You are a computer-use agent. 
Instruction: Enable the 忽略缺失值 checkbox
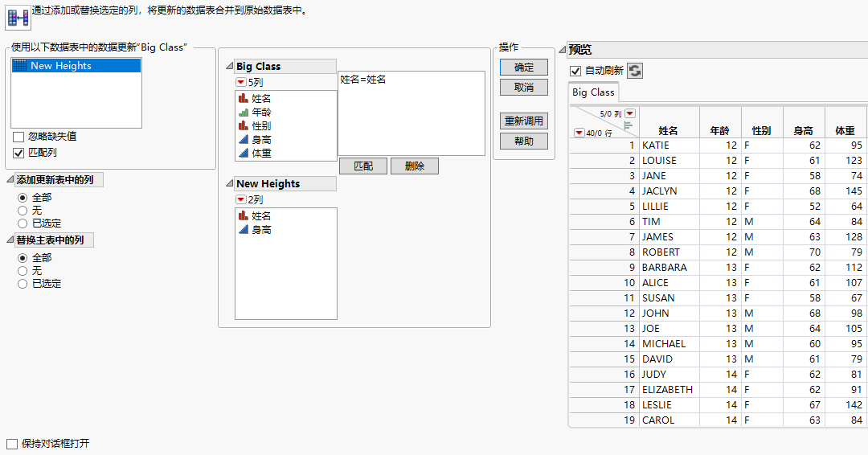[18, 137]
